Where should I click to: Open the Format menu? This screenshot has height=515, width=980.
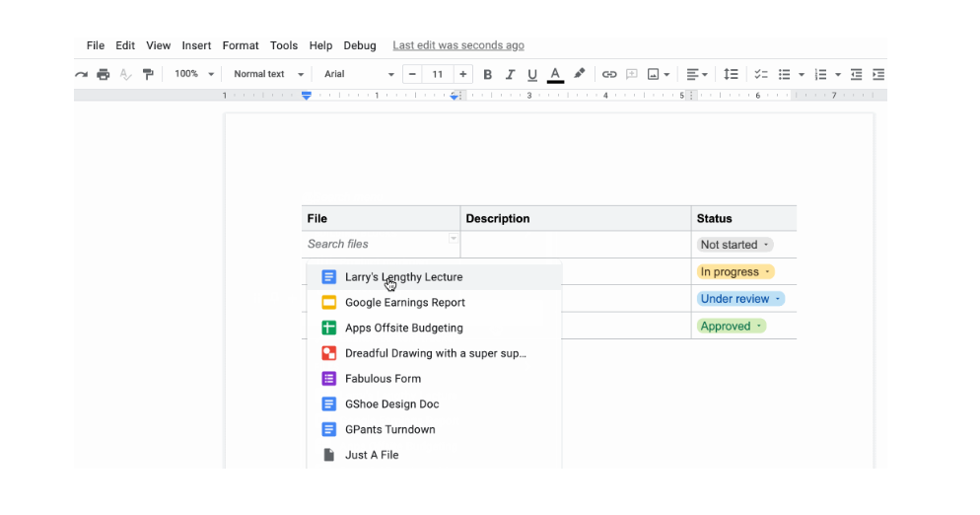(241, 45)
